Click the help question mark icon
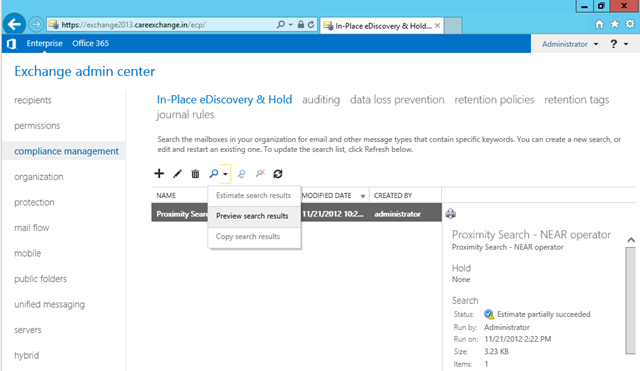This screenshot has height=371, width=640. (613, 44)
